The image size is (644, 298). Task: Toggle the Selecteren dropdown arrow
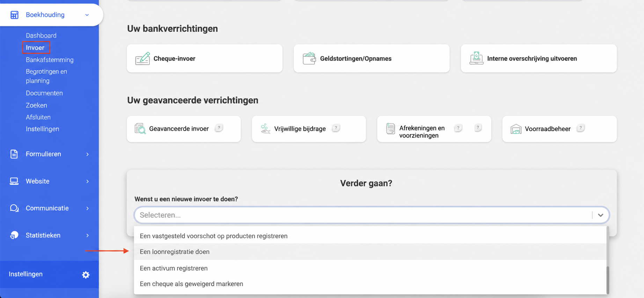(x=601, y=215)
